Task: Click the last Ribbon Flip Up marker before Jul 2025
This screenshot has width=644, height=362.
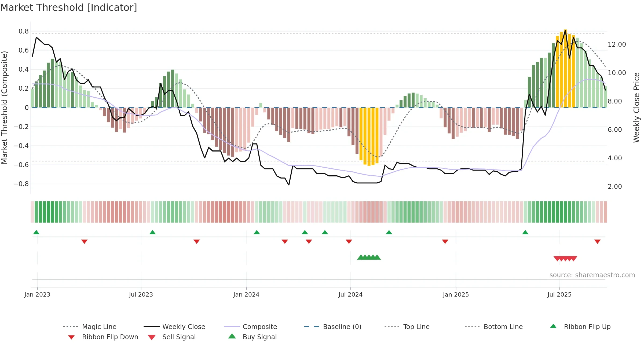Action: [525, 232]
